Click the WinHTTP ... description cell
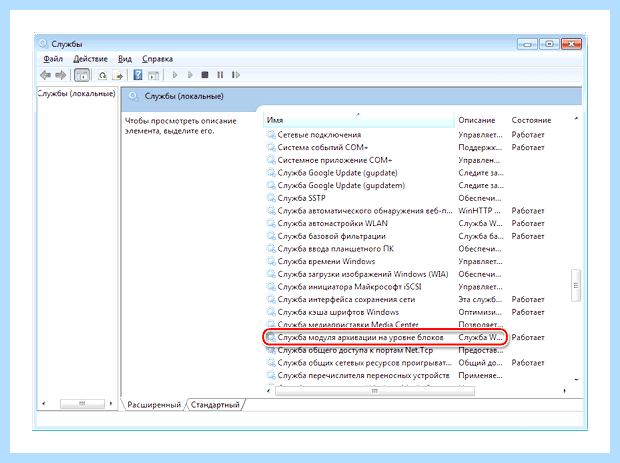This screenshot has width=620, height=463. pos(479,211)
